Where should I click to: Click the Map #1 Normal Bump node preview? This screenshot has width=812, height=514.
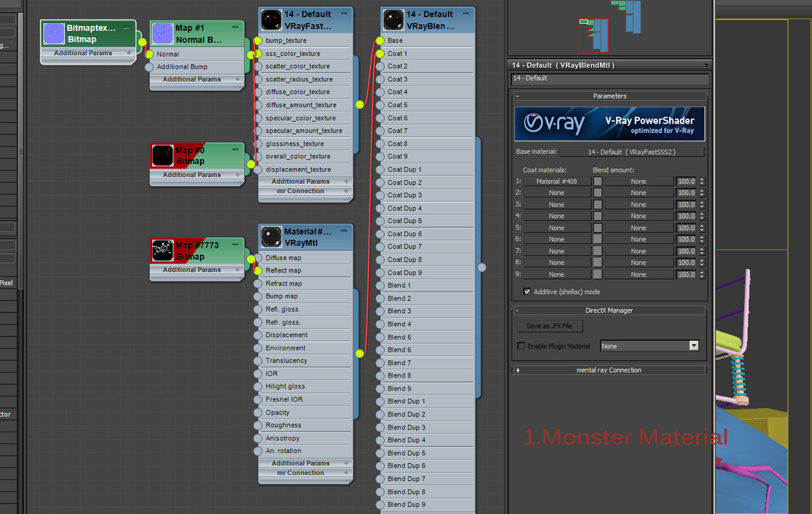tap(163, 34)
